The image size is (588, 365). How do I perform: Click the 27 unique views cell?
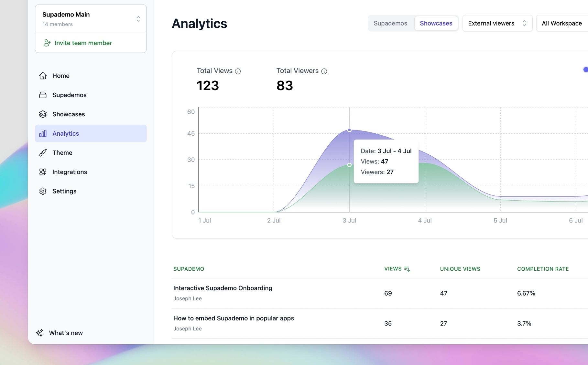tap(444, 323)
